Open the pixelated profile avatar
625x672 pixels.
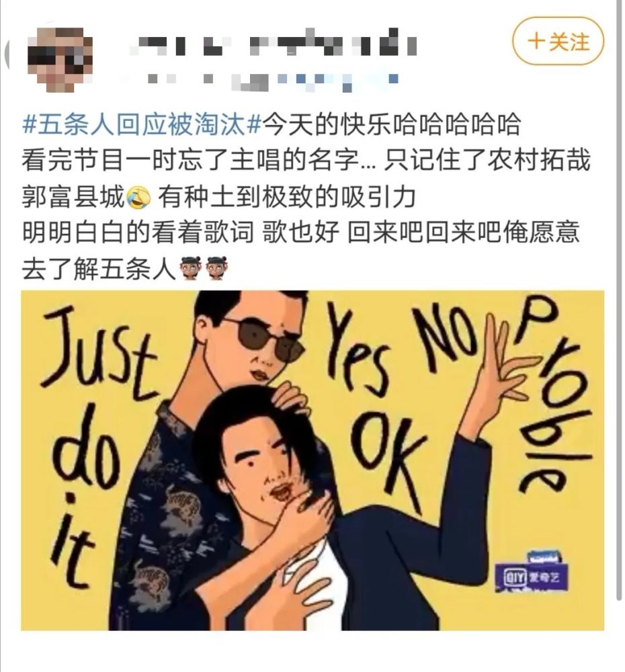point(60,58)
